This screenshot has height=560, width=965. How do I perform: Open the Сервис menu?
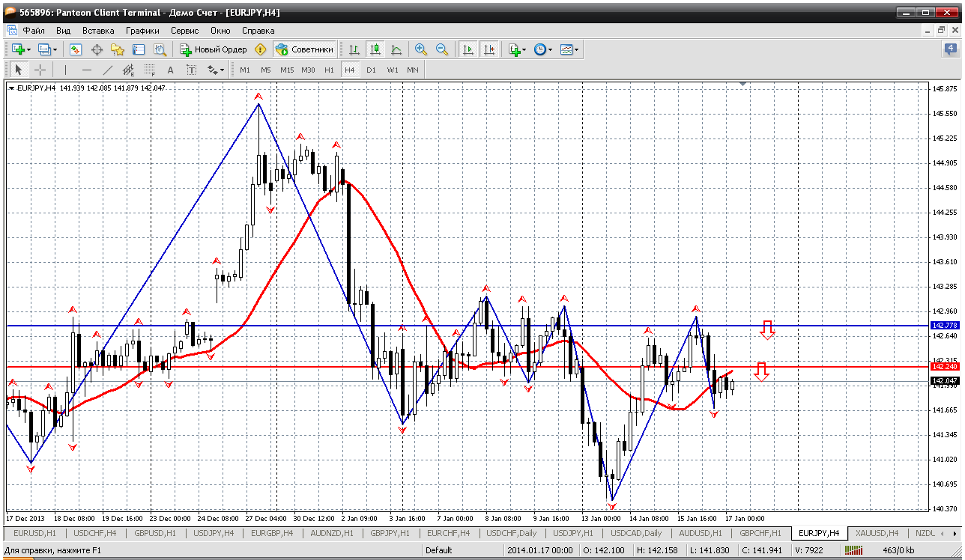pyautogui.click(x=184, y=31)
